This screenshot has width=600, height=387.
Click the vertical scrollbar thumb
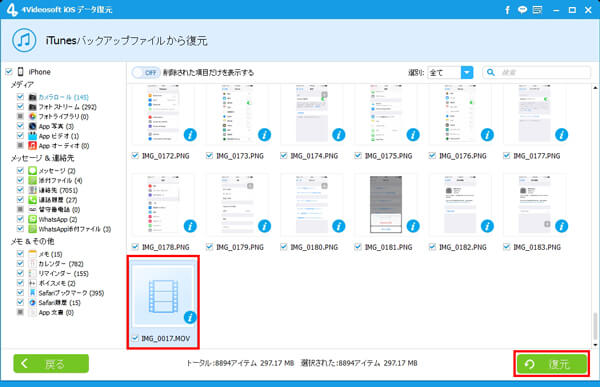click(x=595, y=327)
